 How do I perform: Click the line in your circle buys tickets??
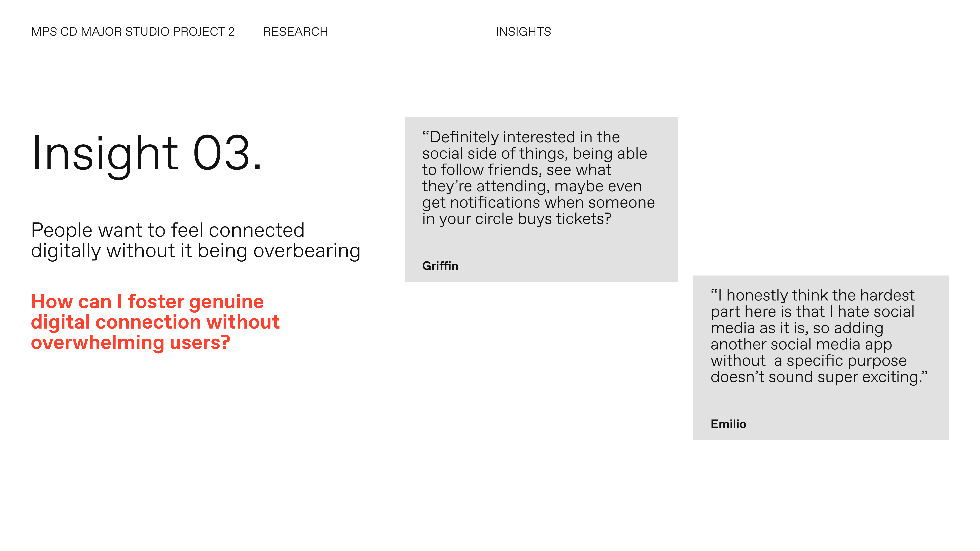coord(517,219)
